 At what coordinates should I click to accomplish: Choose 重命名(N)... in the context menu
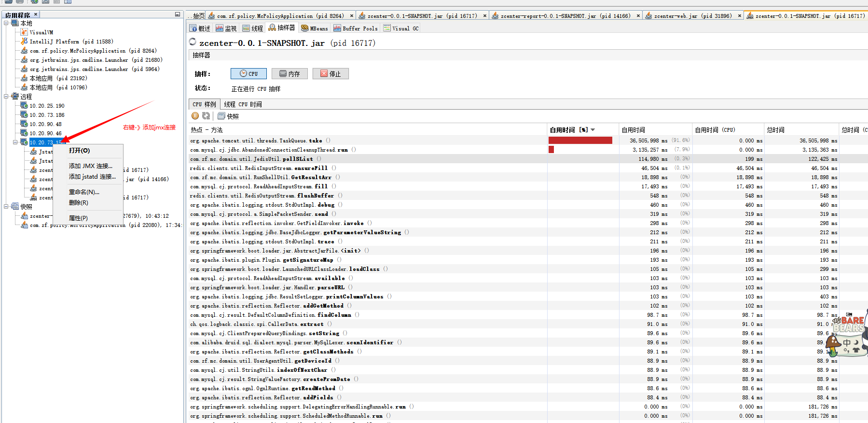88,192
